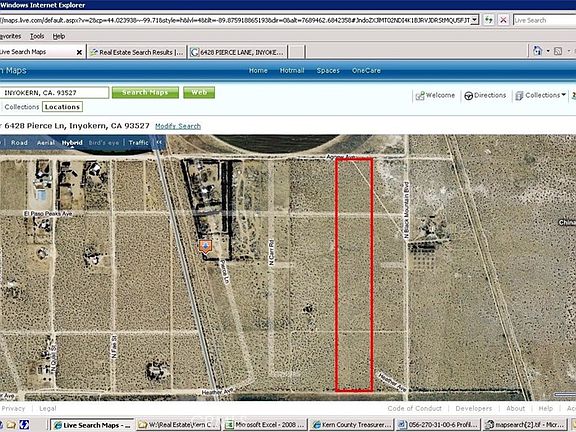Click the Refresh page icon
The height and width of the screenshot is (432, 576).
489,20
